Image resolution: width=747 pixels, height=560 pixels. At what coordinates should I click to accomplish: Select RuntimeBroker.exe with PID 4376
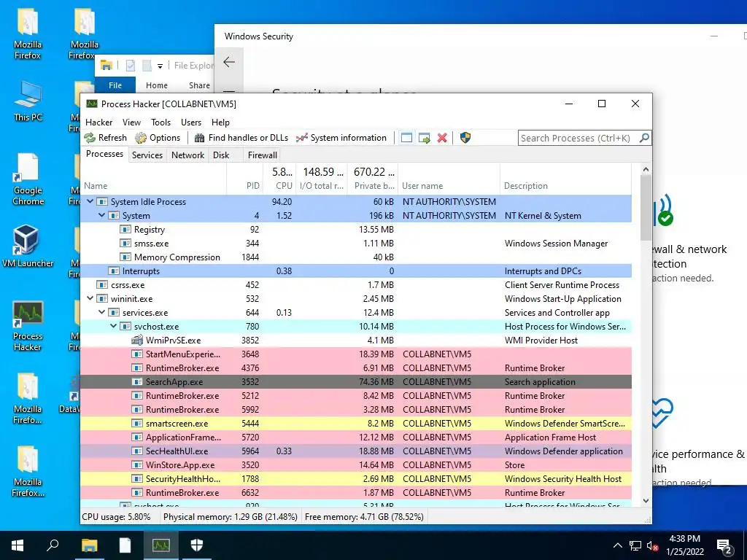coord(356,368)
